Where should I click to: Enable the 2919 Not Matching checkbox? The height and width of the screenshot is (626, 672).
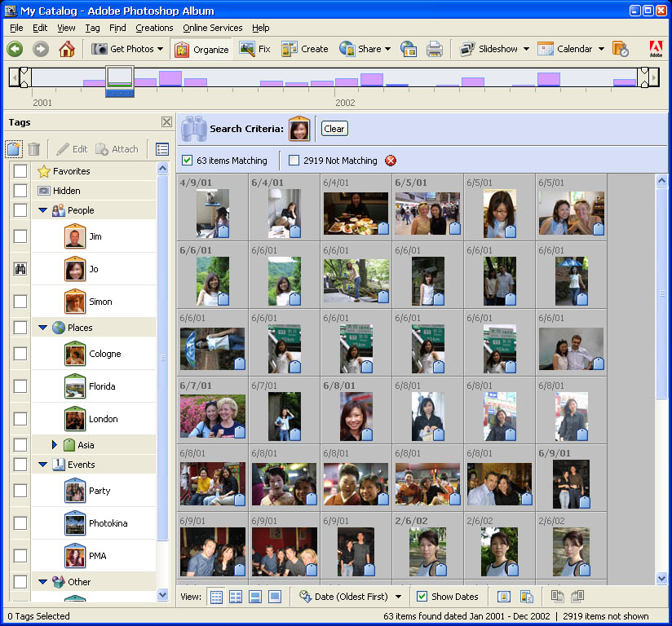pos(294,161)
